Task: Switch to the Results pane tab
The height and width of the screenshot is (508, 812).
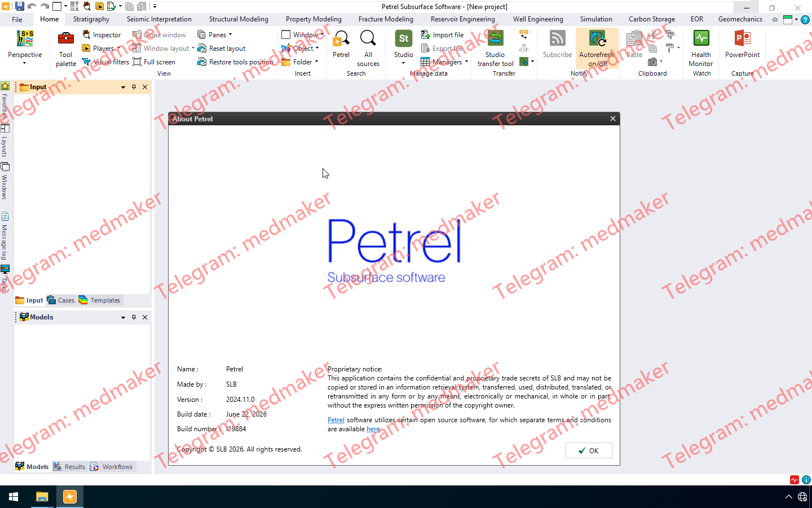Action: point(69,467)
